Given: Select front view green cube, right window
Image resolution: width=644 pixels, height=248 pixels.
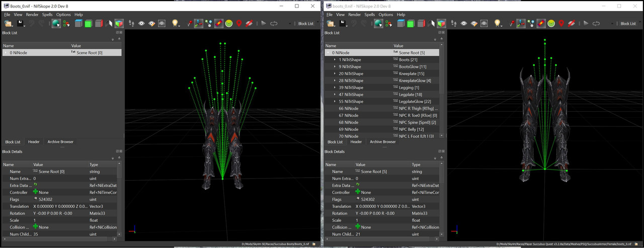Looking at the screenshot, I should click(411, 23).
